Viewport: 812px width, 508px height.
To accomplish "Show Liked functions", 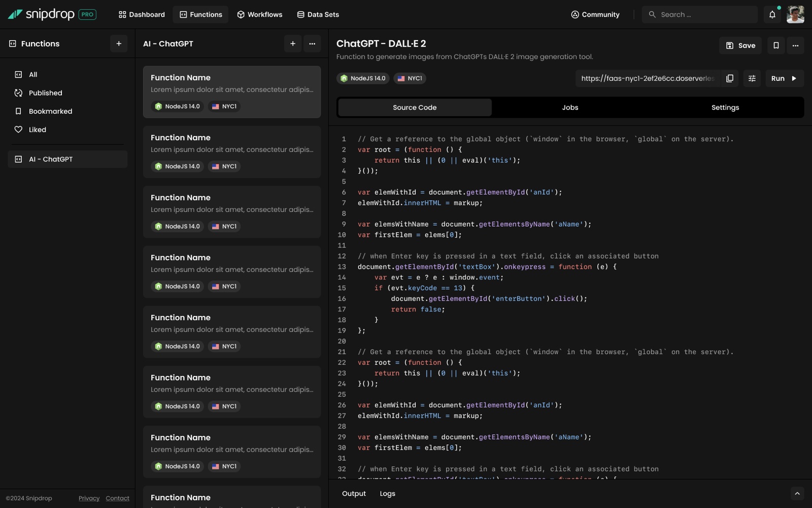I will click(67, 130).
